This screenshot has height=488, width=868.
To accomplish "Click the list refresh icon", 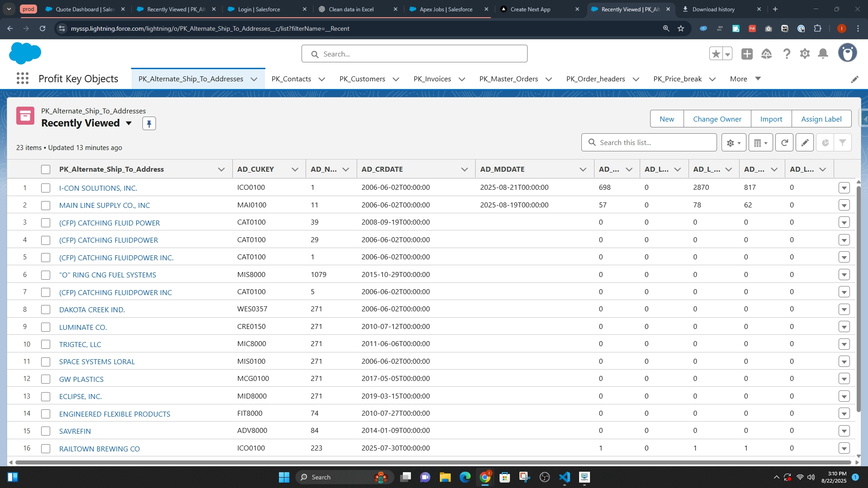I will click(x=784, y=143).
